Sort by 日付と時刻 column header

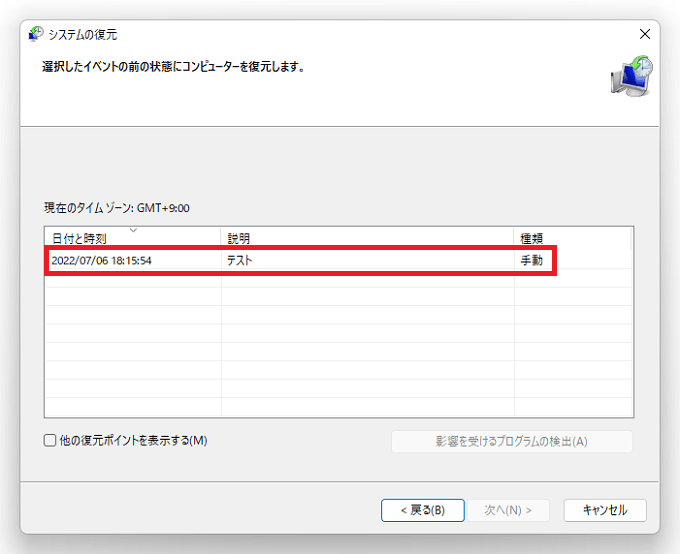click(133, 237)
